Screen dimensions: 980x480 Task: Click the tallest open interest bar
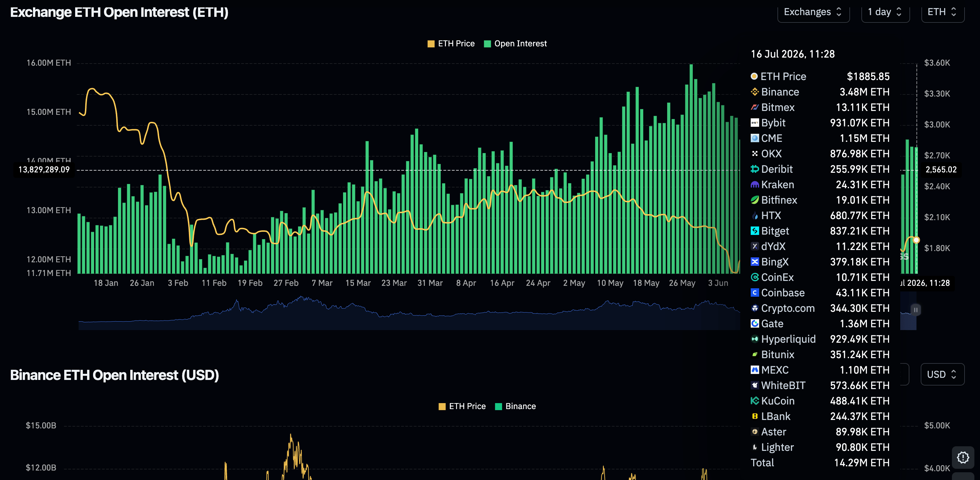[691, 169]
